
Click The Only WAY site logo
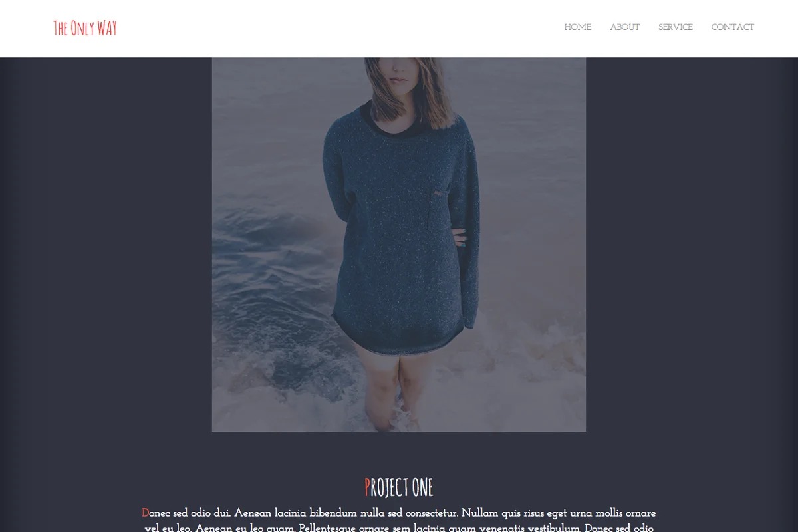[85, 28]
